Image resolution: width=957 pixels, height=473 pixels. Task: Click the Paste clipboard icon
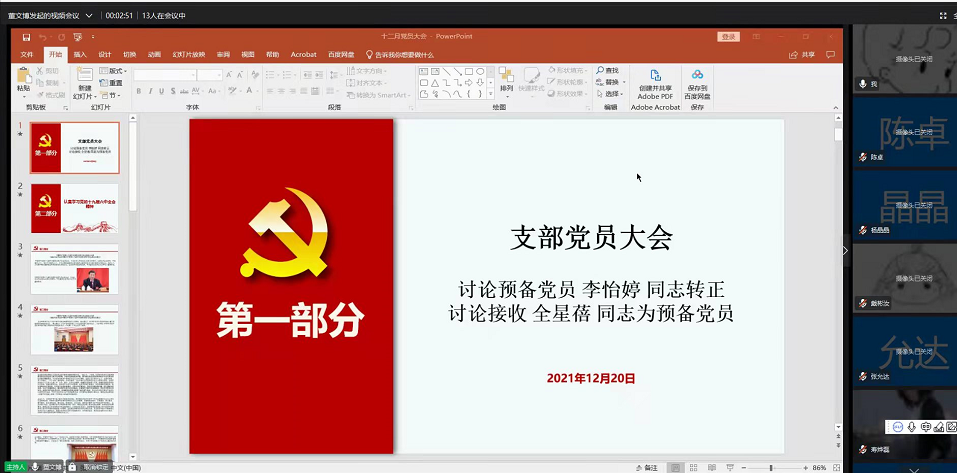click(x=23, y=75)
